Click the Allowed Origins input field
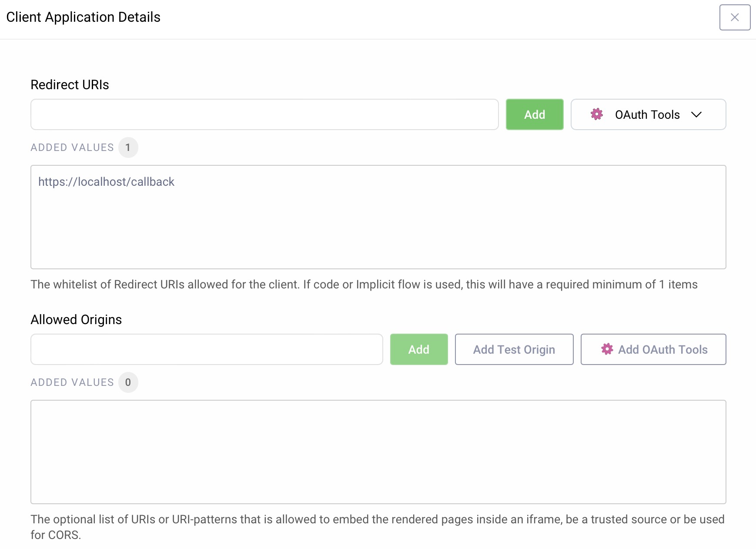This screenshot has height=549, width=756. [x=207, y=349]
